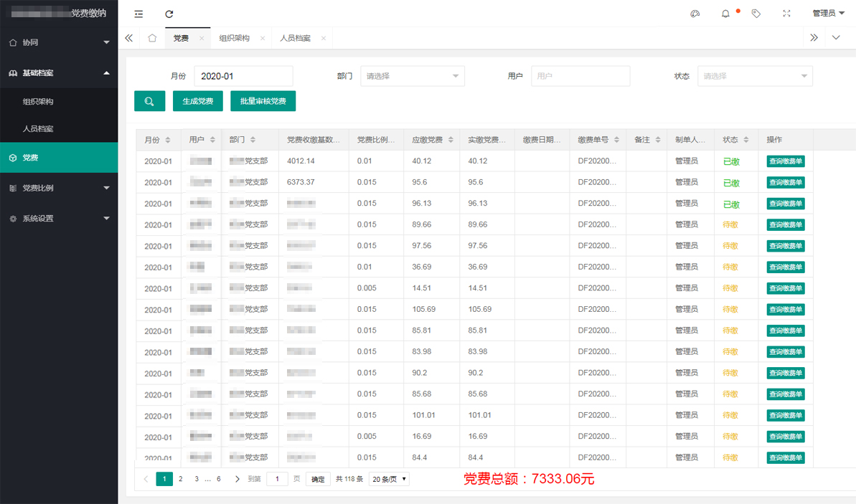Go to page 3 in pagination
This screenshot has width=856, height=504.
click(x=197, y=479)
